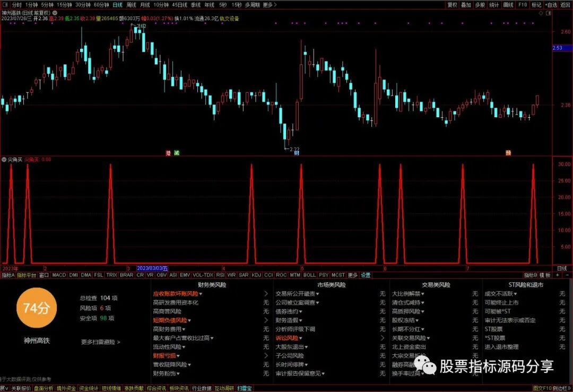This screenshot has width=573, height=392.
Task: Open chevron beside 应收账款坏账风险
Action: pyautogui.click(x=266, y=294)
